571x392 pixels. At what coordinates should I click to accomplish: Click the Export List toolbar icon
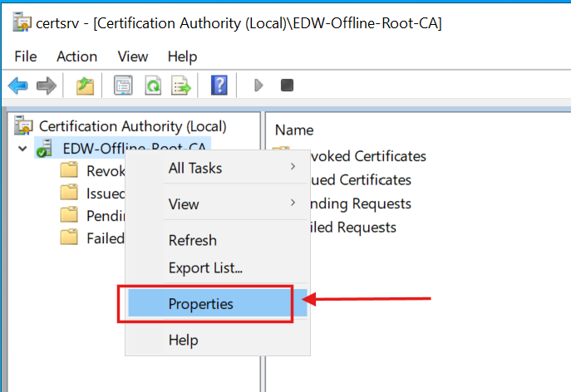180,86
